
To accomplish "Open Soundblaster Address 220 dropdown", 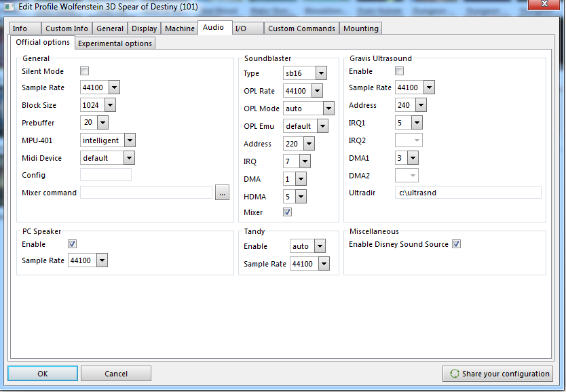I will (x=309, y=144).
